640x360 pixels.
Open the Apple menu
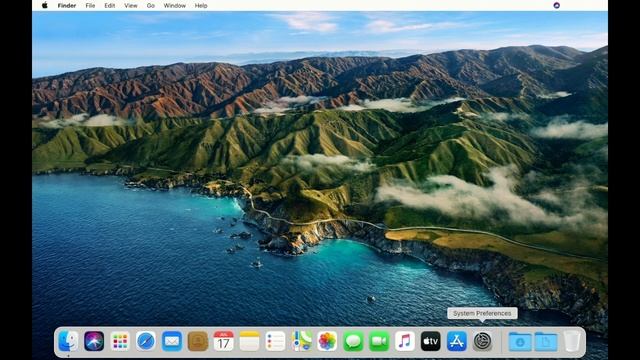click(44, 5)
